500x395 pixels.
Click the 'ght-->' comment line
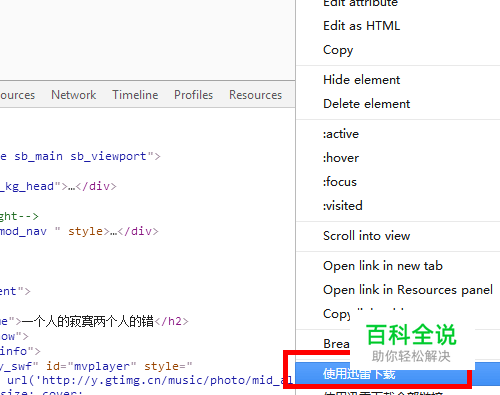(19, 216)
